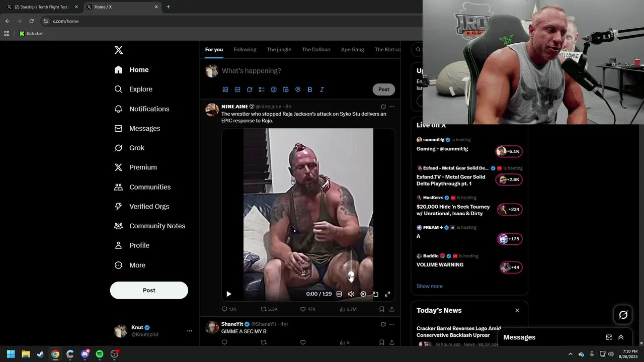Open Explore in the sidebar
The width and height of the screenshot is (644, 362).
133,89
